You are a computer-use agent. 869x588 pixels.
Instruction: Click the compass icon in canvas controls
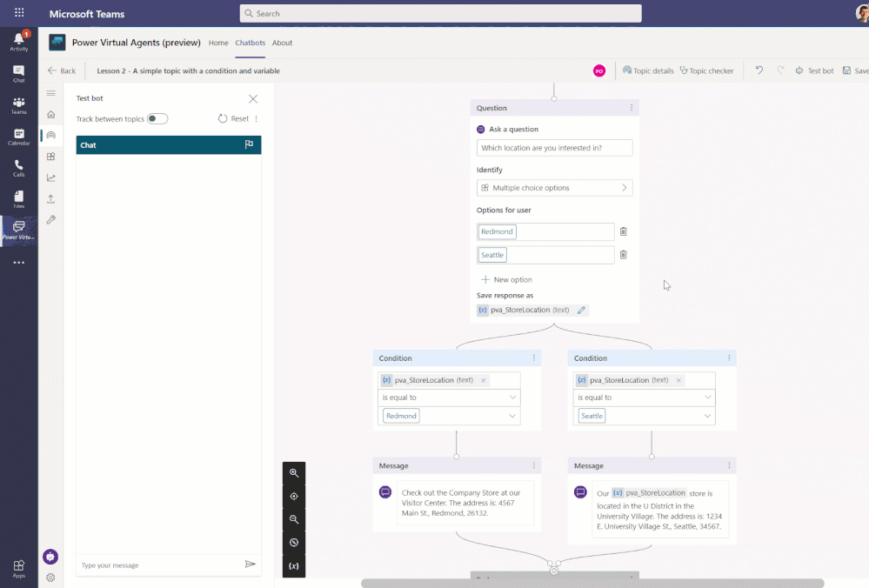click(x=294, y=543)
